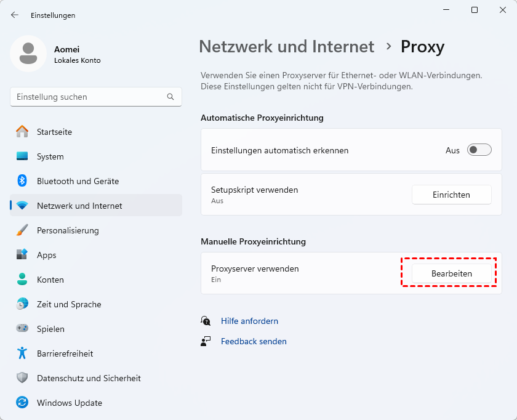Open Zeit und Sprache clock icon

coord(22,304)
